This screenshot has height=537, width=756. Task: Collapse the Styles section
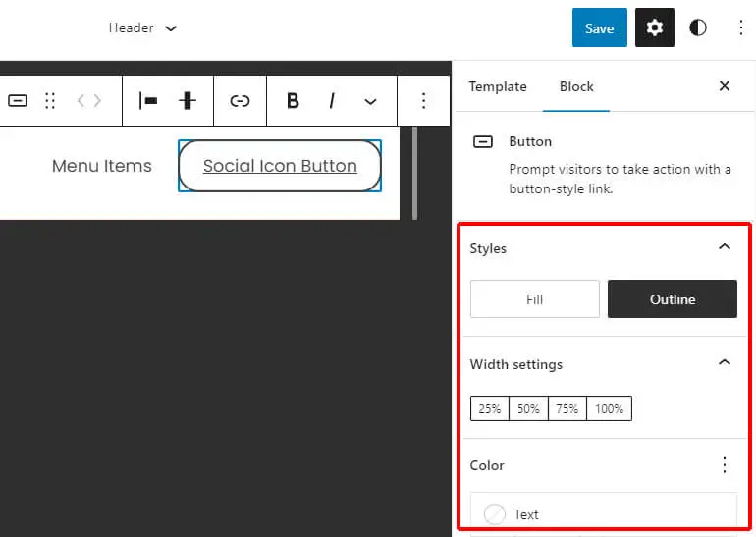[725, 247]
